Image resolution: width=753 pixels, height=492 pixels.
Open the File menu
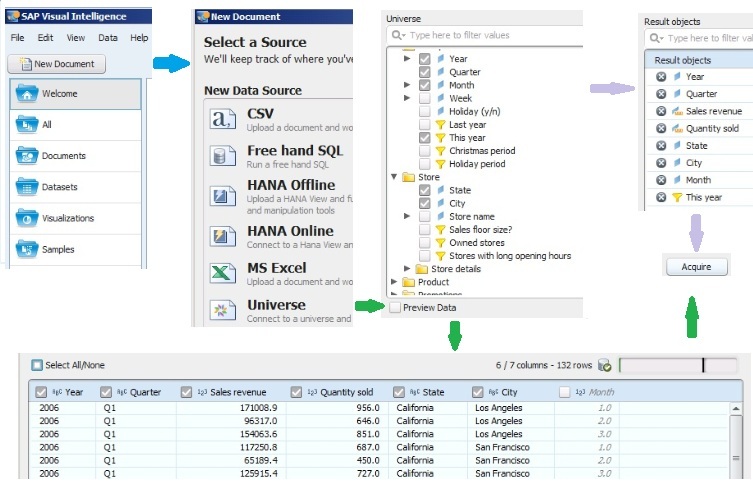[17, 38]
